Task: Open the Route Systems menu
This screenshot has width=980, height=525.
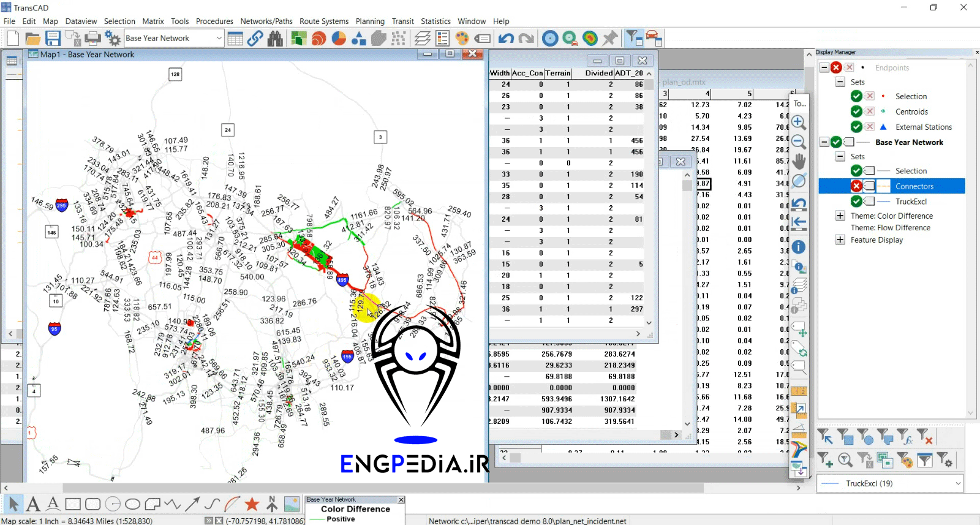Action: [x=324, y=21]
